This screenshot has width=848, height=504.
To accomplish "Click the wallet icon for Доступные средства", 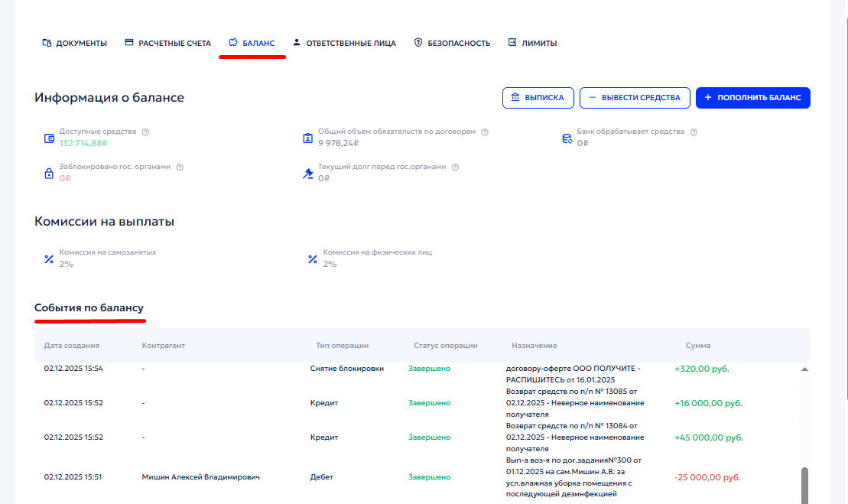I will tap(49, 138).
